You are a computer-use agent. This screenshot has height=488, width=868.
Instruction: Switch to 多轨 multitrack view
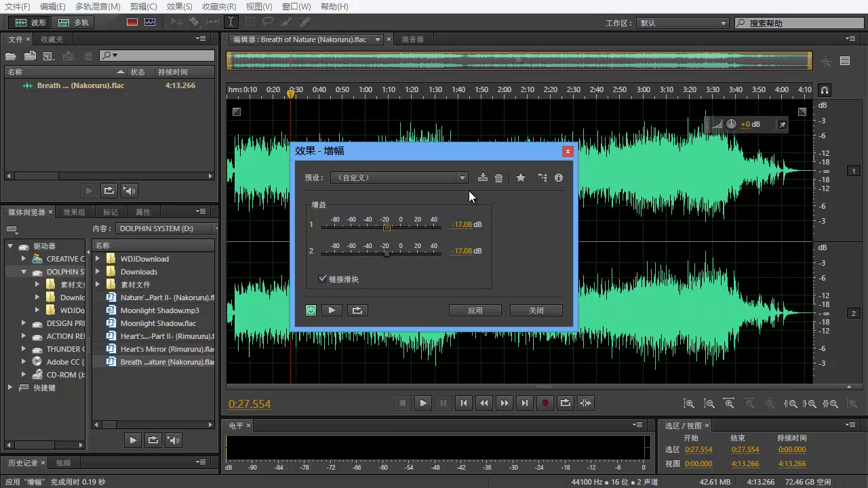(73, 22)
